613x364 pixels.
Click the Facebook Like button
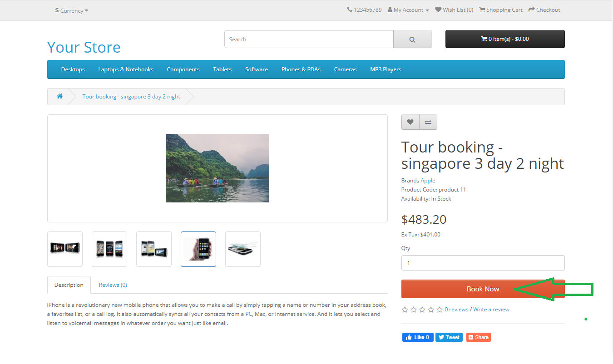(x=418, y=337)
